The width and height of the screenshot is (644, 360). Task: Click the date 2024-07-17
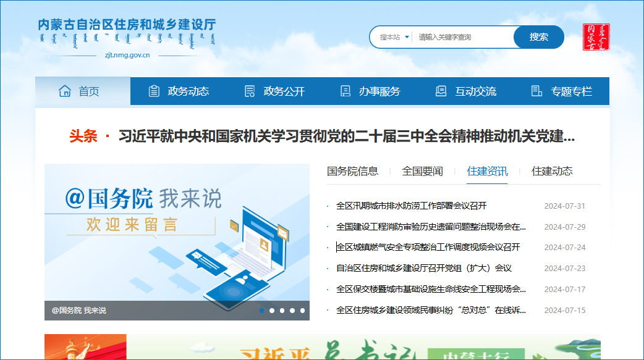tap(565, 290)
